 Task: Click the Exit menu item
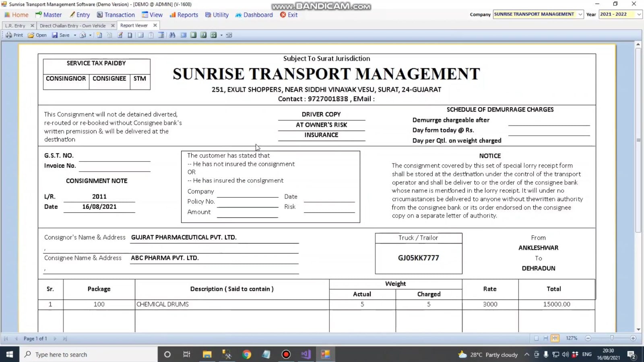point(289,15)
